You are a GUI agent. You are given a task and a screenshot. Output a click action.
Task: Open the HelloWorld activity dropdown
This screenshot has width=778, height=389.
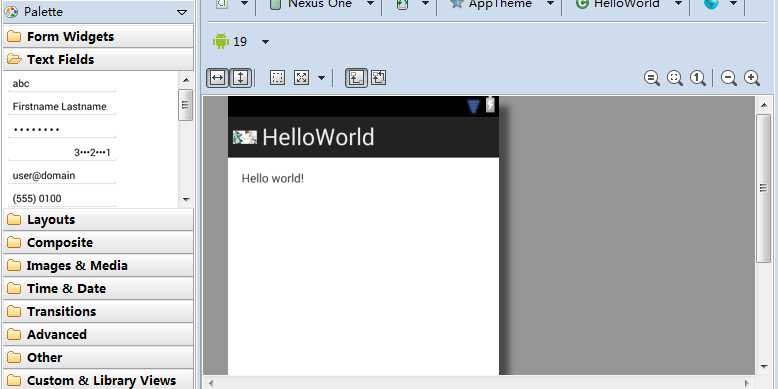click(678, 3)
